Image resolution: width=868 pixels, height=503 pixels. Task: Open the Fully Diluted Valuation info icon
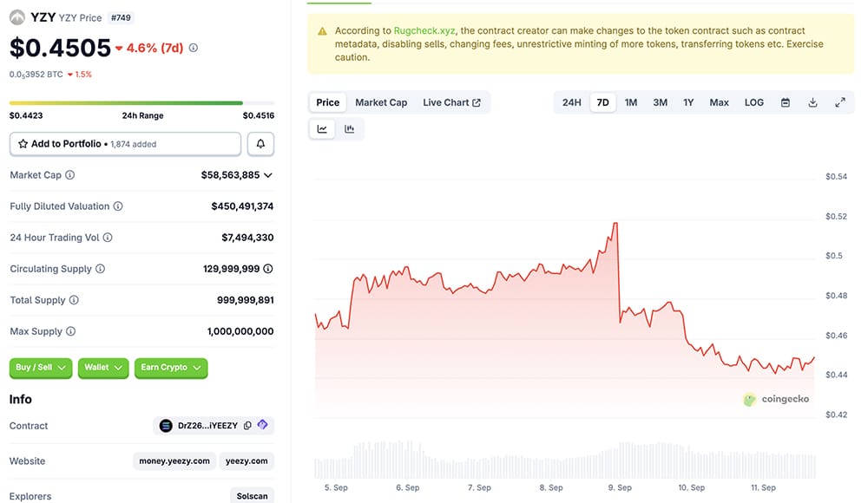pyautogui.click(x=118, y=206)
